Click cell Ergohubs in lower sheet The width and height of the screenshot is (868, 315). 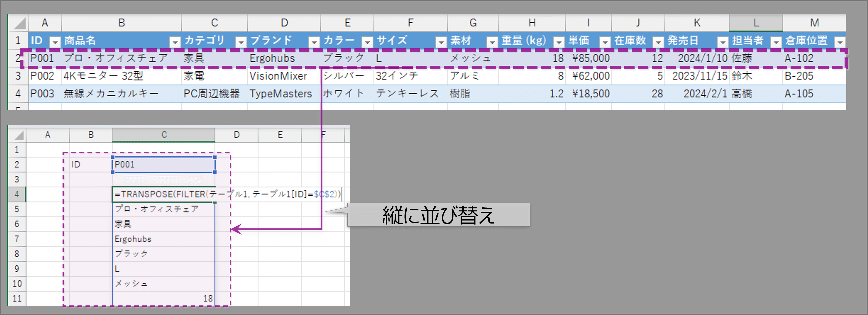164,239
